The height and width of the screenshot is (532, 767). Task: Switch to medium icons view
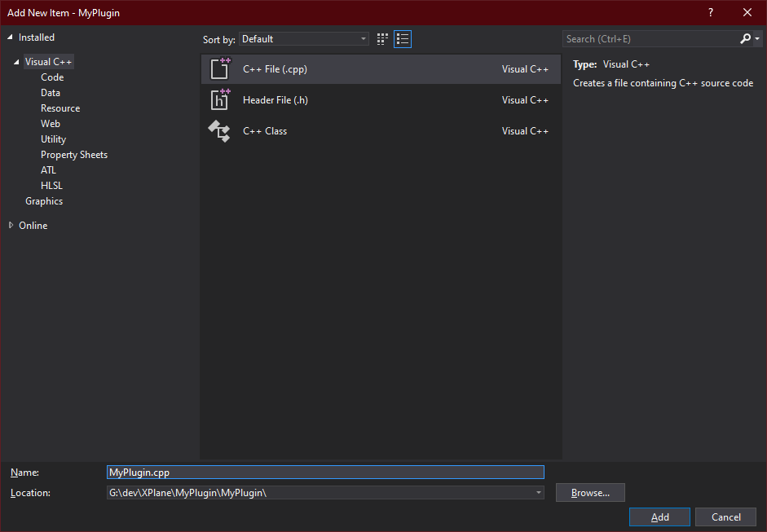click(x=381, y=38)
